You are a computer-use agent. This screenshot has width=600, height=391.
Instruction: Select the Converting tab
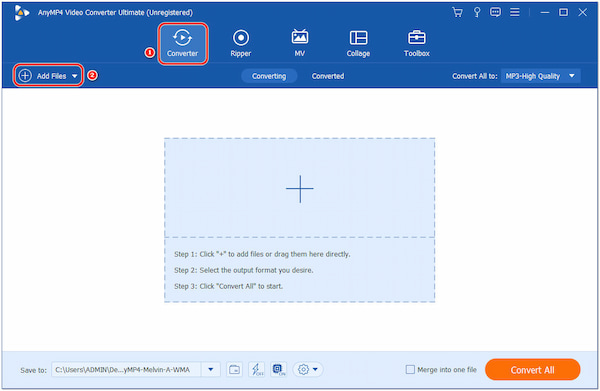[x=269, y=76]
